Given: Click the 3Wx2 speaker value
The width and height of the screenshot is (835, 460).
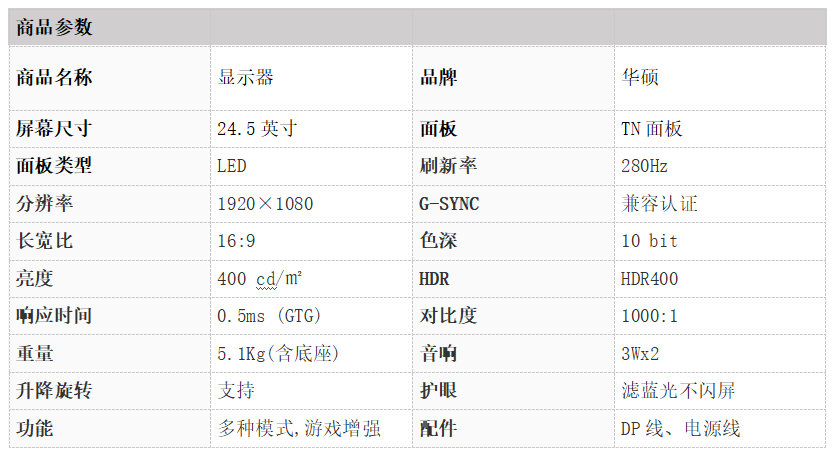Looking at the screenshot, I should [x=640, y=354].
